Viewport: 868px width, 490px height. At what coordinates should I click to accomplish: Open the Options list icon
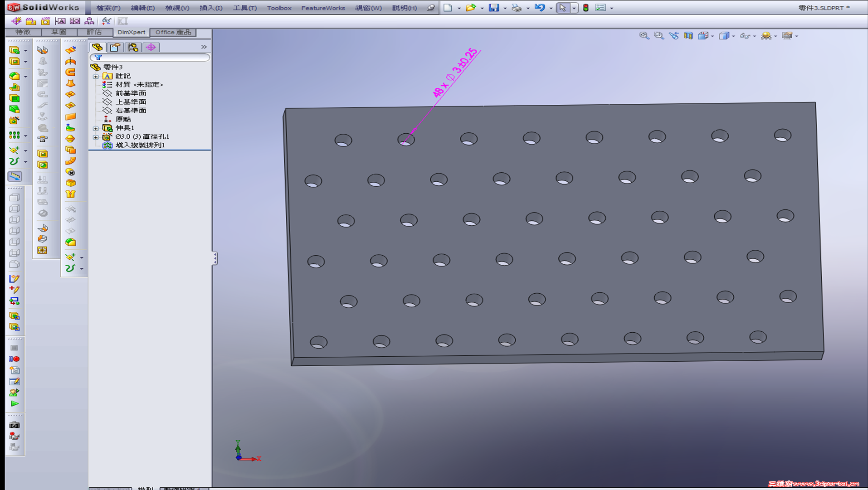tap(600, 8)
